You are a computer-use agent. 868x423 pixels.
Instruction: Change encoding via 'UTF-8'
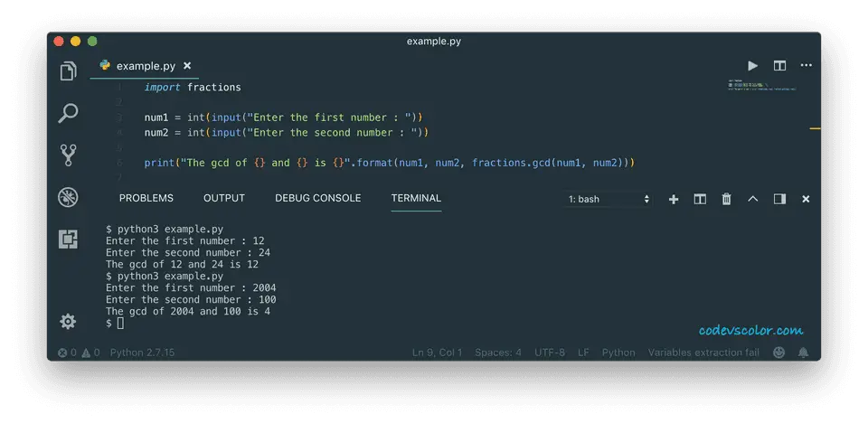coord(550,352)
